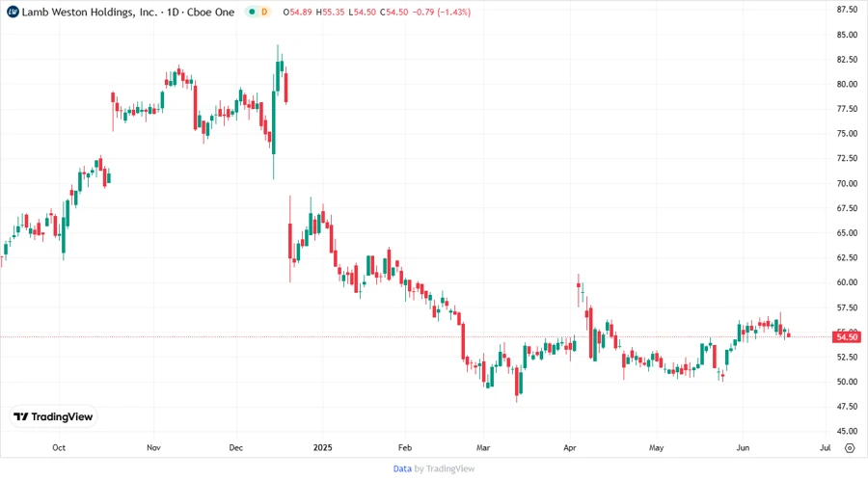Click the 57.50 price axis label
Image resolution: width=868 pixels, height=480 pixels.
(x=847, y=307)
